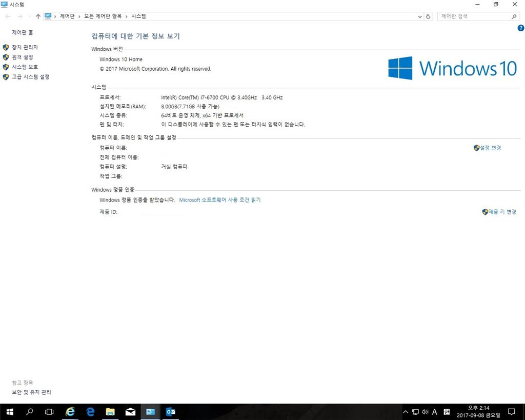Launch Internet Explorer from taskbar
The height and width of the screenshot is (420, 525).
(x=70, y=412)
